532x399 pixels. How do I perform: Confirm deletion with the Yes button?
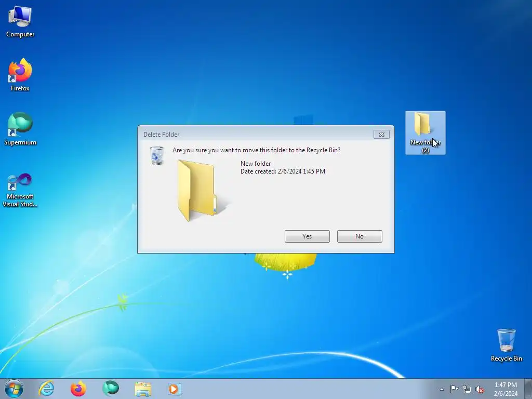[307, 236]
